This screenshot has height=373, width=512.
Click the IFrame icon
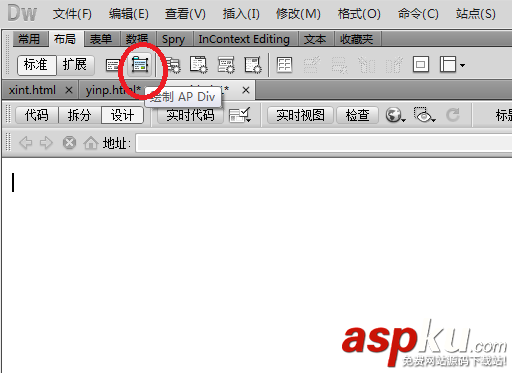click(x=421, y=65)
